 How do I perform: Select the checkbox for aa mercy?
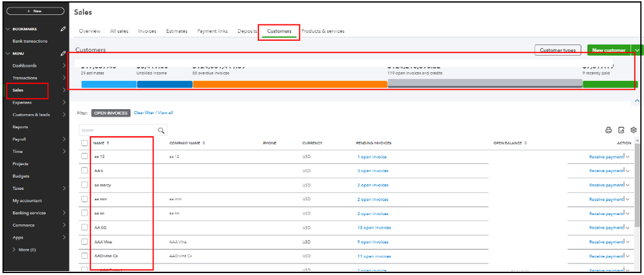[84, 185]
